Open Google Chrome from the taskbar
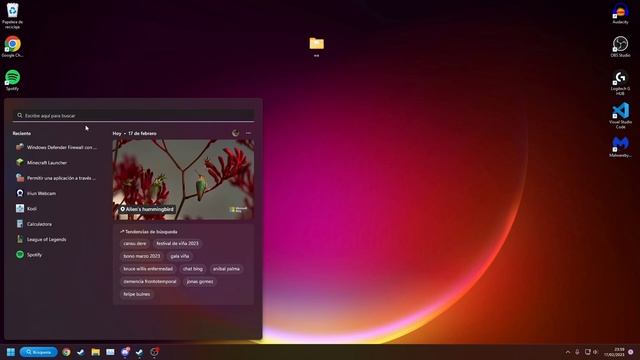The width and height of the screenshot is (640, 360). (x=67, y=352)
